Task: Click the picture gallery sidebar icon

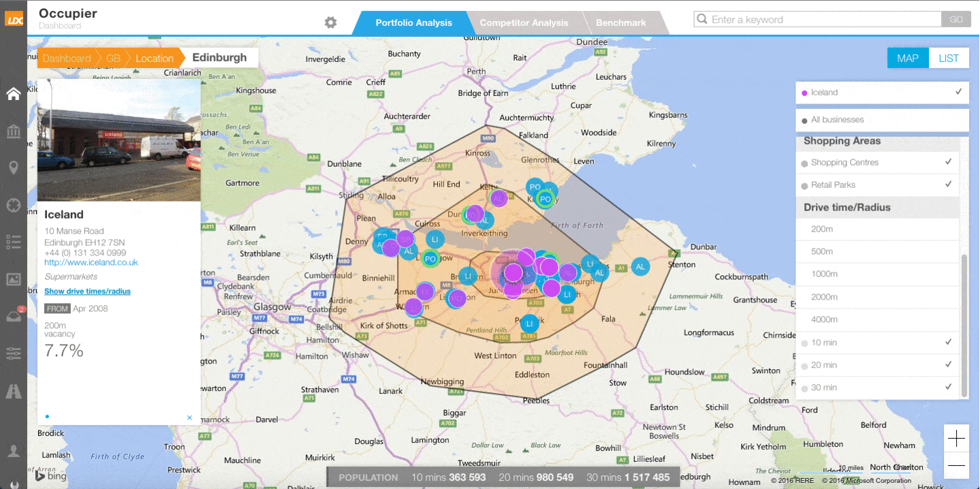Action: point(13,279)
